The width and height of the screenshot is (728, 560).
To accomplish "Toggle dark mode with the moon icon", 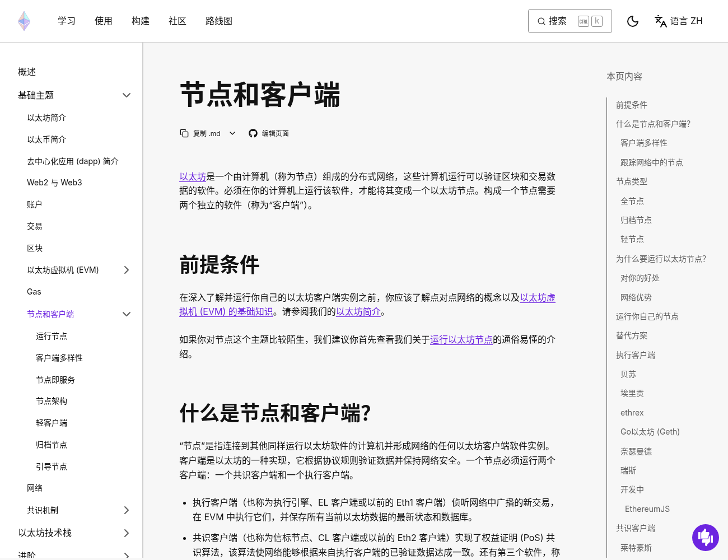I will coord(633,21).
